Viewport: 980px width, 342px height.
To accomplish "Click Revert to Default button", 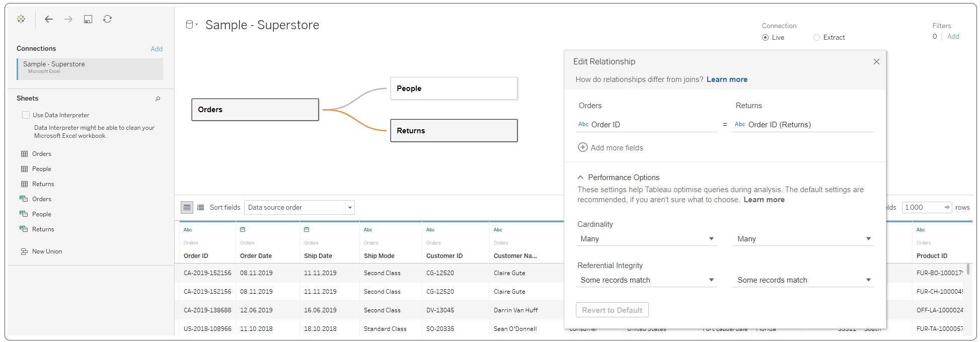I will click(612, 310).
